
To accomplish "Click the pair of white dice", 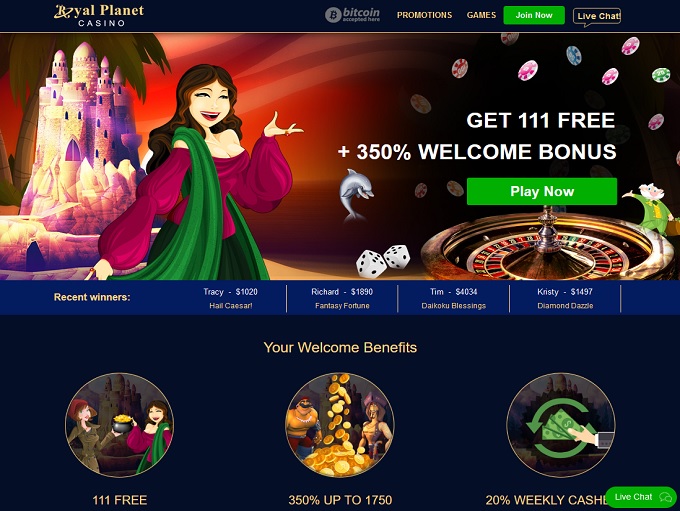I will coord(383,261).
